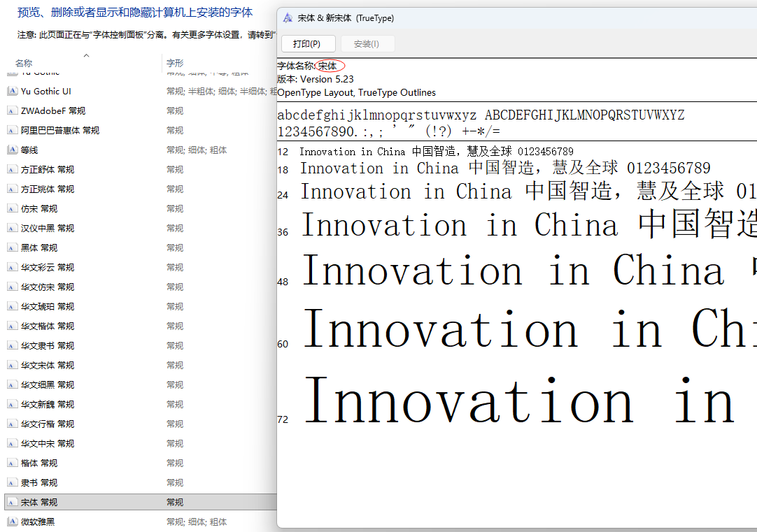Click the 华文彩云 font icon

pos(12,267)
